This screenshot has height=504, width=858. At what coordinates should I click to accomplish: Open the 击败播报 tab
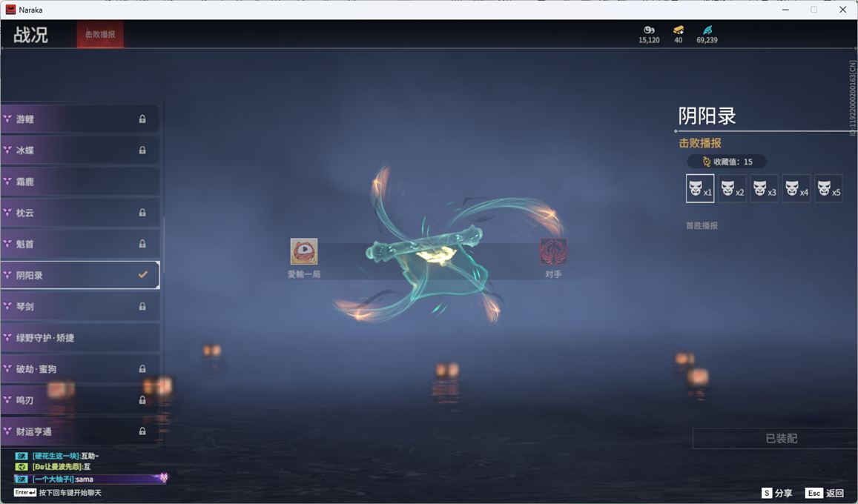[x=100, y=34]
